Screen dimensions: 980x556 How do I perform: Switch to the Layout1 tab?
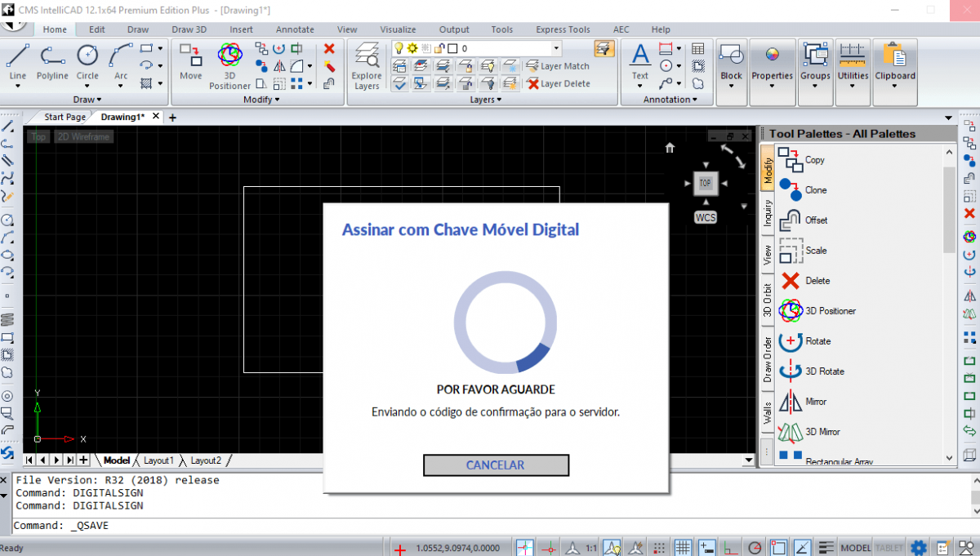tap(158, 460)
